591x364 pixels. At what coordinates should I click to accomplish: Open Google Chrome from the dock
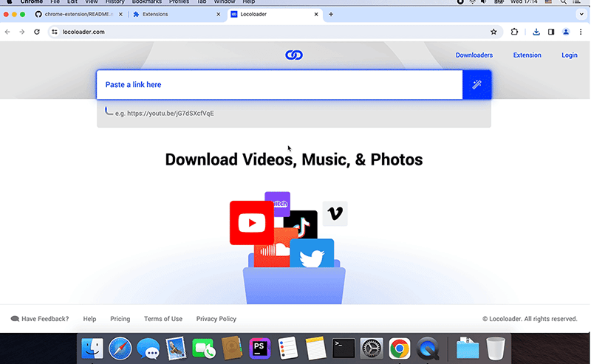pos(400,348)
